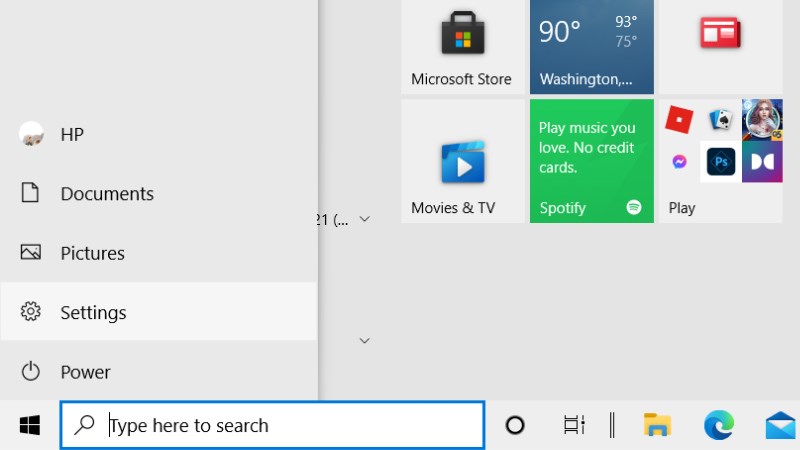
Task: Open Solitaire cards icon in Play folder
Action: (721, 120)
